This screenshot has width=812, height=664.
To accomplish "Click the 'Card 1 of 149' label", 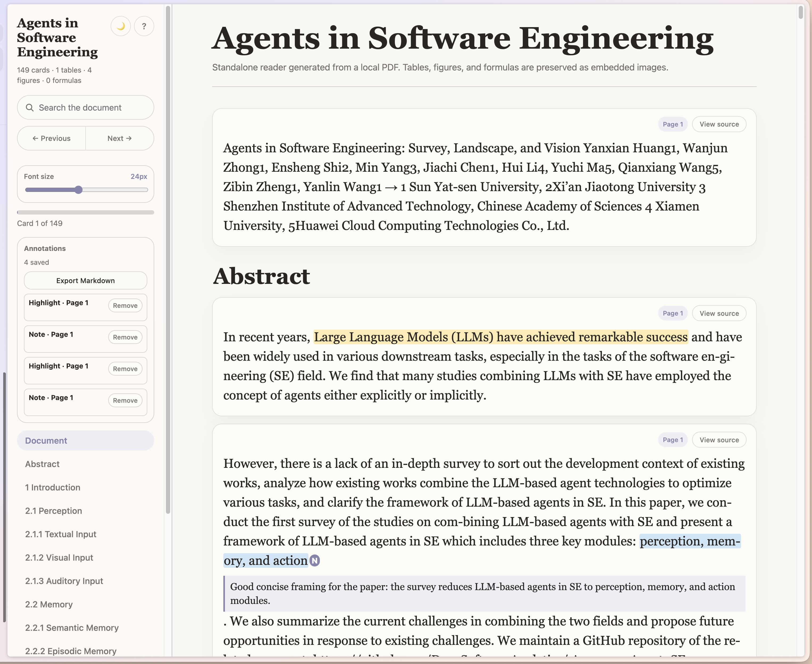I will point(40,223).
